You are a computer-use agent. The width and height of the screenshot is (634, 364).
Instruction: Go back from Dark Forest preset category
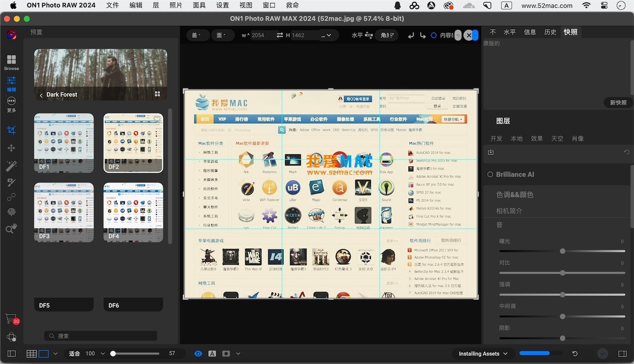pyautogui.click(x=41, y=95)
